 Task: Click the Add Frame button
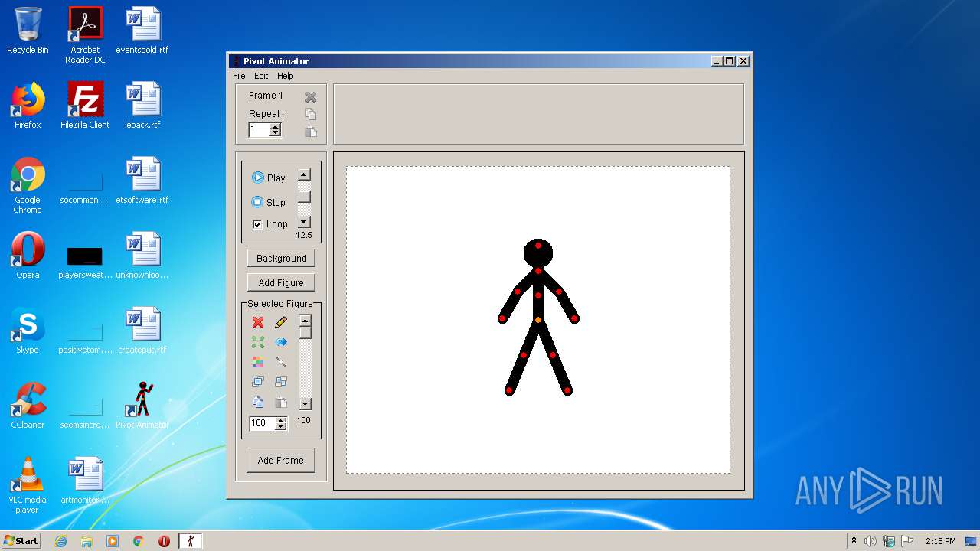[x=281, y=460]
